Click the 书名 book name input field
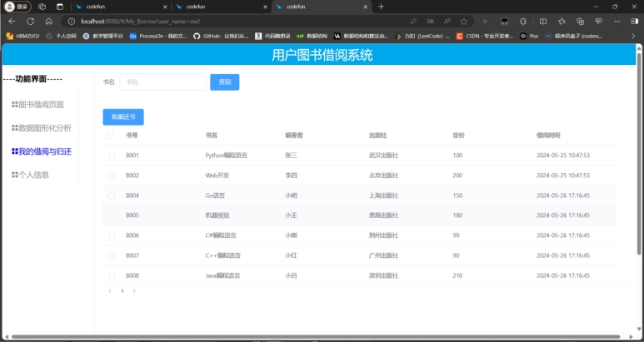This screenshot has height=342, width=644. pos(162,82)
